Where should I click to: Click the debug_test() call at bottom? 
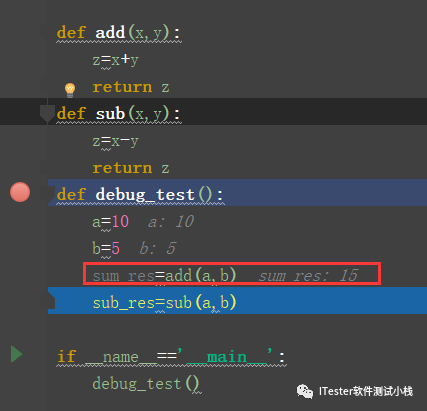coord(146,383)
